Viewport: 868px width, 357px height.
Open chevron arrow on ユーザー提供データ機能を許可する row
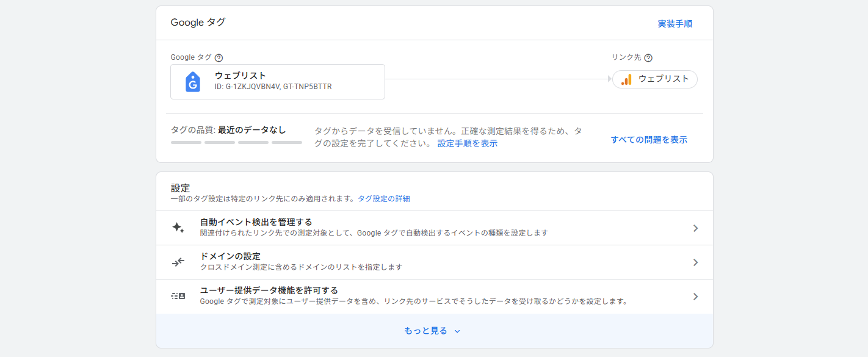coord(695,297)
